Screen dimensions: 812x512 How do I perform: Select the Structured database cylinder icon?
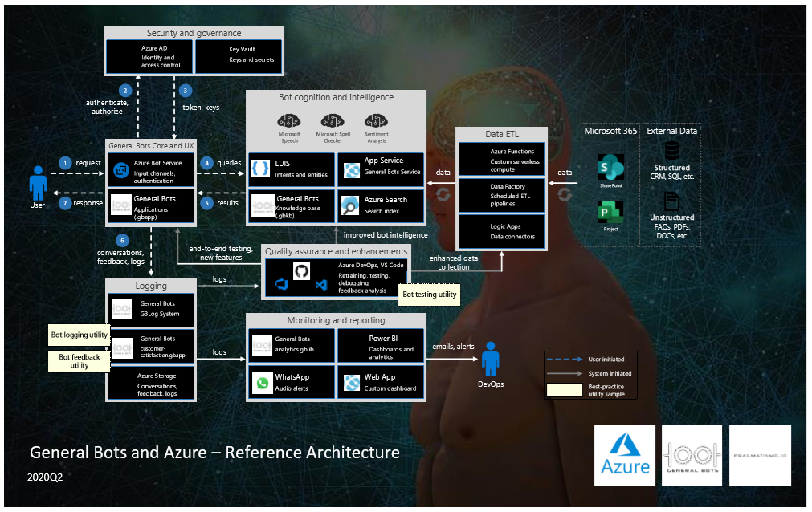point(672,151)
